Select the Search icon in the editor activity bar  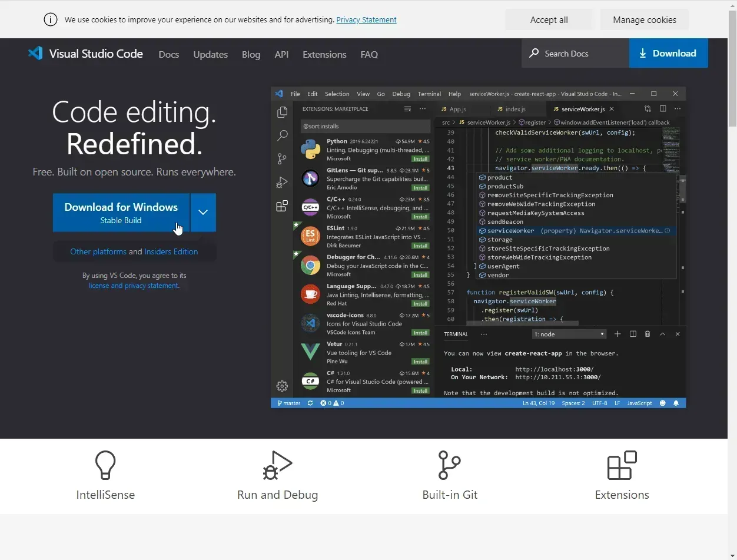click(283, 135)
